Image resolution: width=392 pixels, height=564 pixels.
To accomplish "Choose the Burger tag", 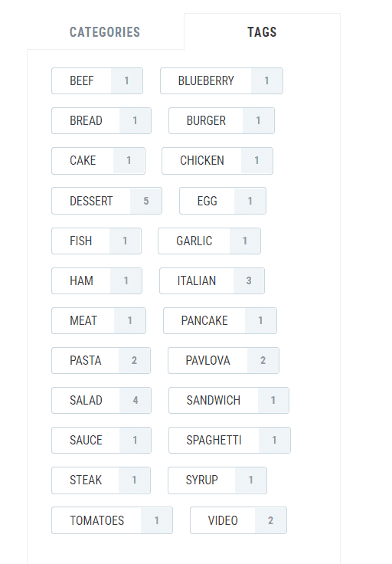I will click(222, 121).
